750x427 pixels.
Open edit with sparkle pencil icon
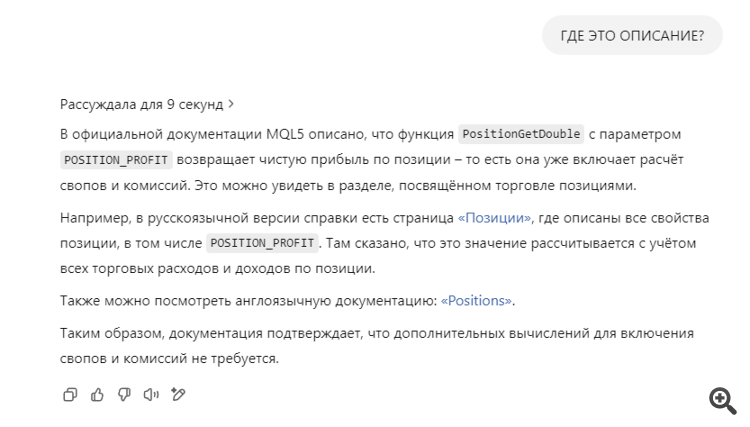click(179, 395)
